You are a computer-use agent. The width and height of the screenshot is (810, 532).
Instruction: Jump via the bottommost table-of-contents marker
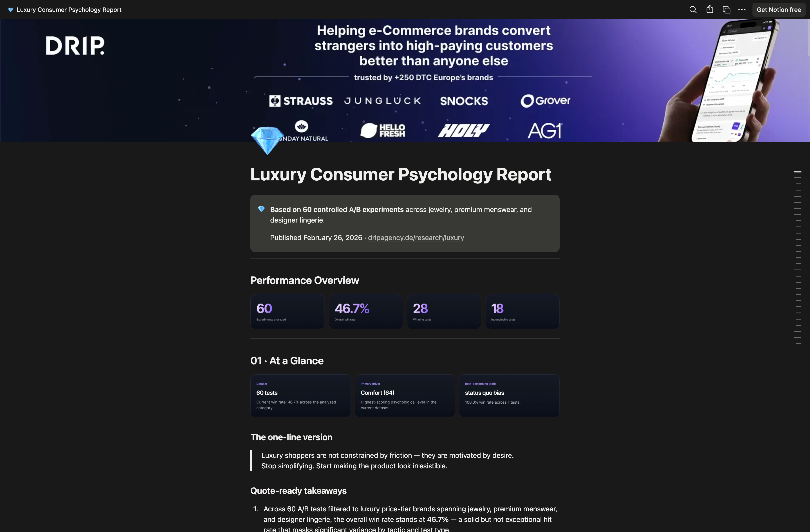pyautogui.click(x=798, y=344)
